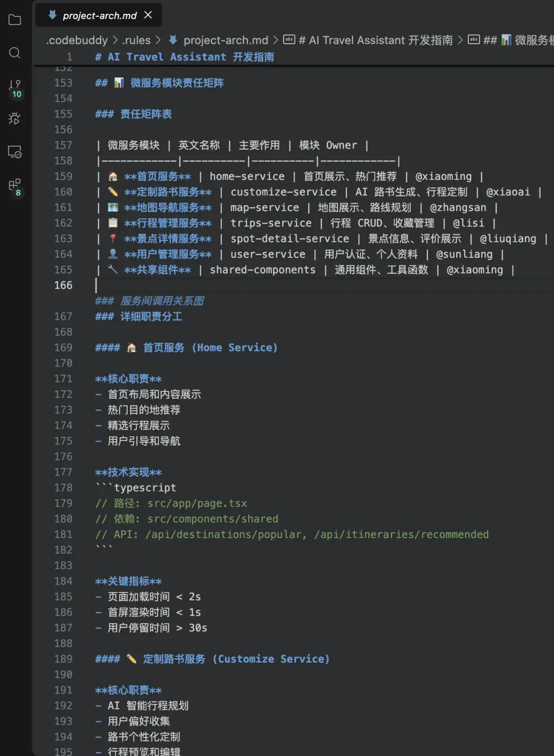Switch to the project-arch.md tab

click(x=98, y=15)
